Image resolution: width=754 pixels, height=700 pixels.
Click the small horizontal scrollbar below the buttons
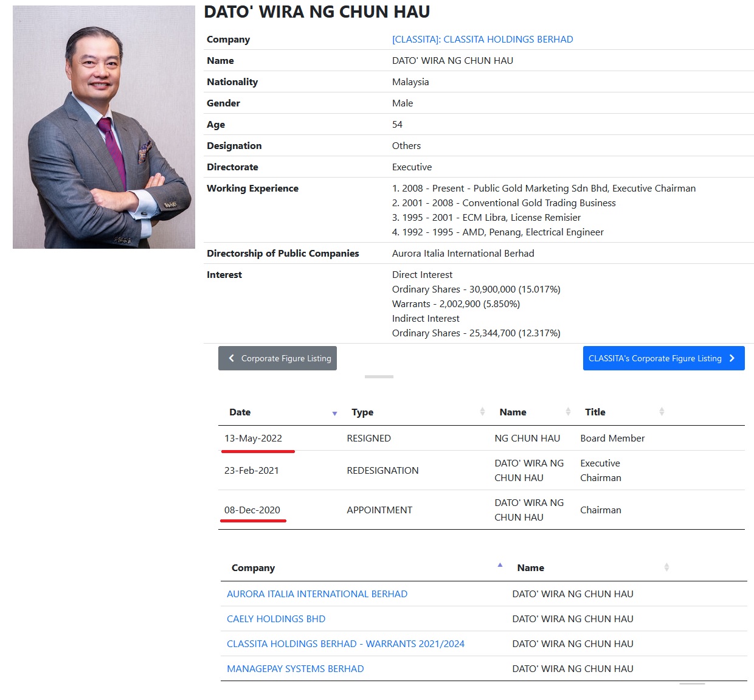pos(379,376)
